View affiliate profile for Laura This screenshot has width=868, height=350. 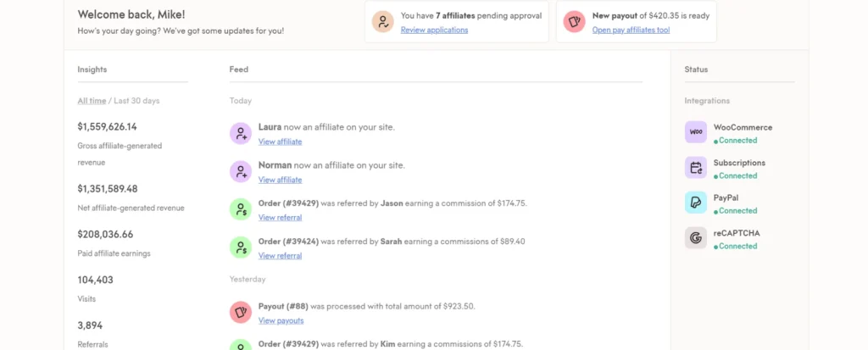280,142
